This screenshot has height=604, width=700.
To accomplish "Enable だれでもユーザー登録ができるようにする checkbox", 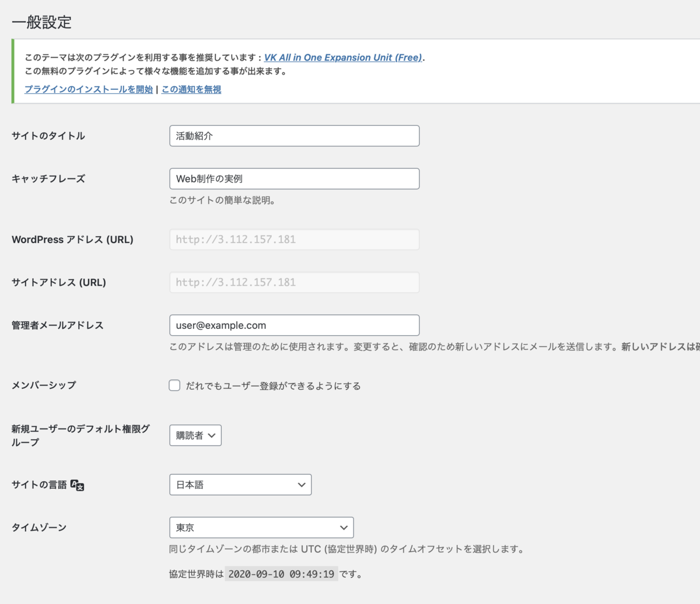I will (x=174, y=385).
